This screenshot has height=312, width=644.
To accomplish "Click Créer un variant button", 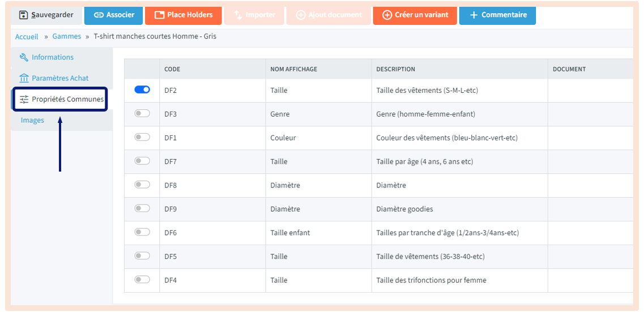I will (x=414, y=15).
